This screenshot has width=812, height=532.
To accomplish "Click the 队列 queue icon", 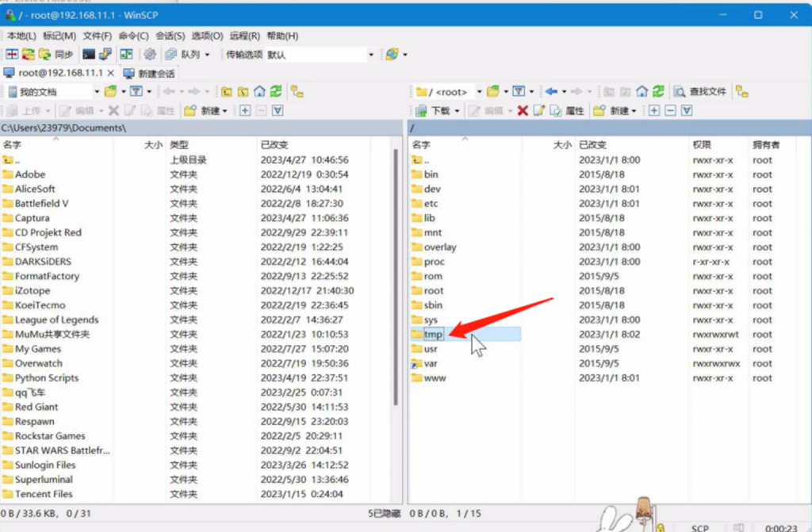I will (171, 55).
